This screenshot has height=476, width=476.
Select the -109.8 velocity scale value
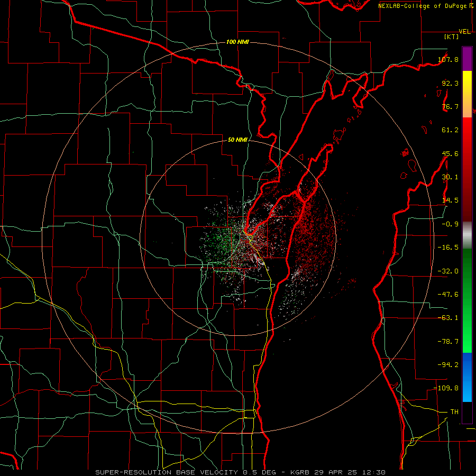(x=446, y=388)
